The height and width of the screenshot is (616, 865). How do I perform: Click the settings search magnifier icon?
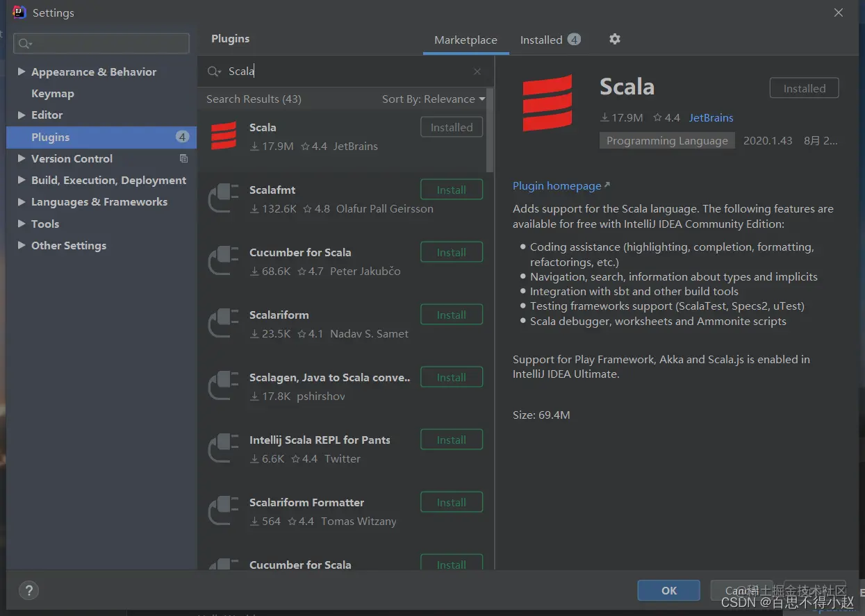click(x=25, y=44)
